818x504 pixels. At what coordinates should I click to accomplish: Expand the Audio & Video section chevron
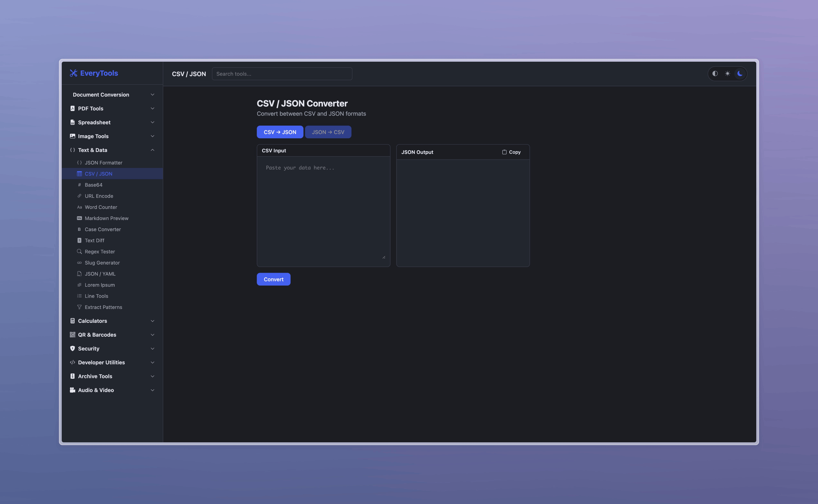[152, 390]
